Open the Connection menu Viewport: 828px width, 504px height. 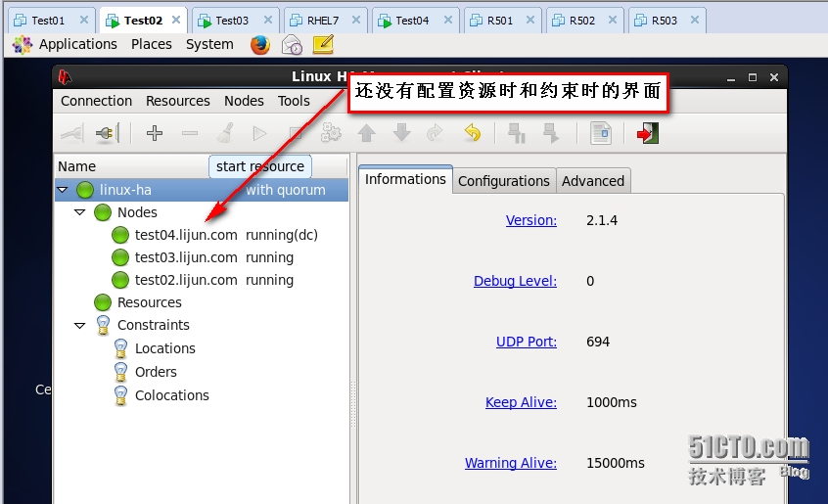coord(97,101)
